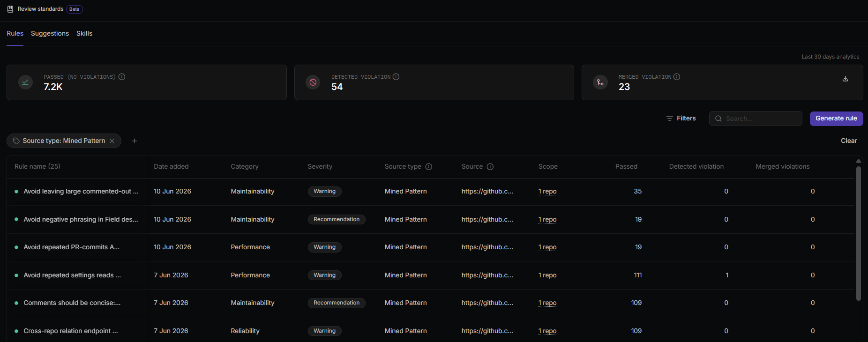Click the Rule name (25) column header
This screenshot has height=342, width=868.
[37, 166]
